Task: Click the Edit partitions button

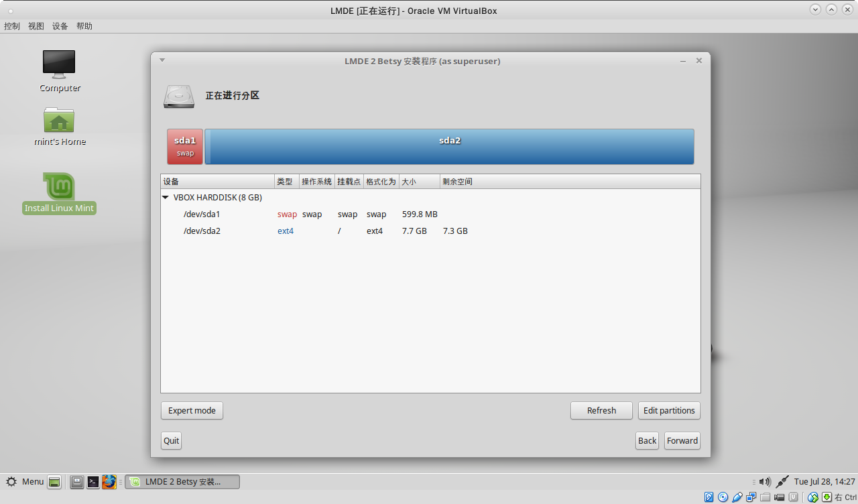Action: coord(669,410)
